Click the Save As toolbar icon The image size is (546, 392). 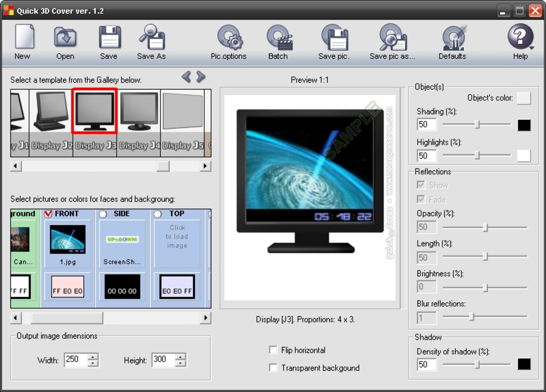coord(151,38)
